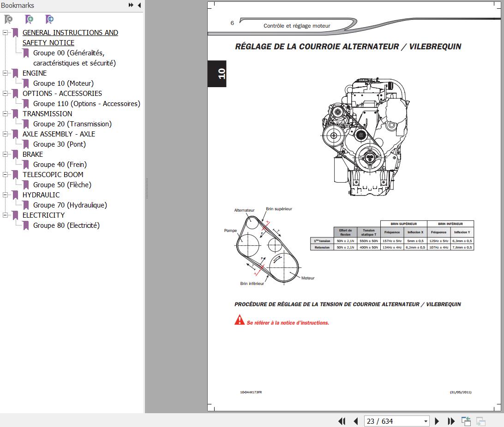Click the bookmark icon beside Groupe 80 (Electricité)
Viewport: 504px width, 427px height.
tap(26, 225)
